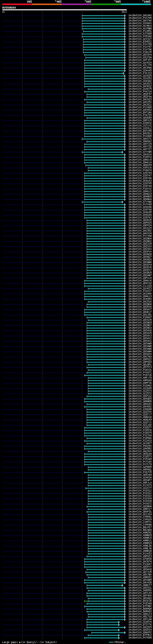The width and height of the screenshot is (153, 644).
Task: Select the UniRef100_P10797 label
Action: pyautogui.click(x=140, y=47)
